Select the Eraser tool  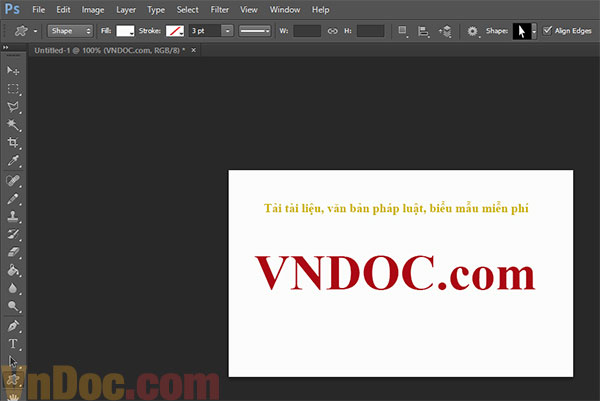coord(13,252)
